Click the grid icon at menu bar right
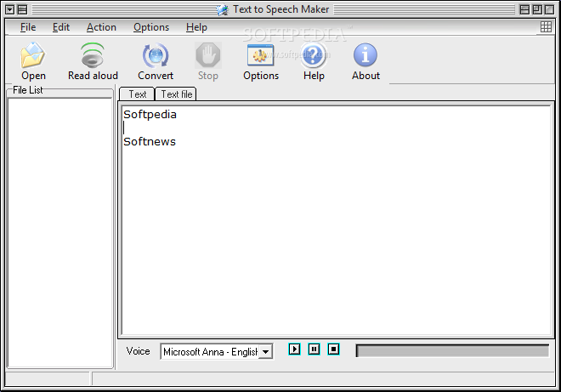This screenshot has height=392, width=561. pos(546,27)
